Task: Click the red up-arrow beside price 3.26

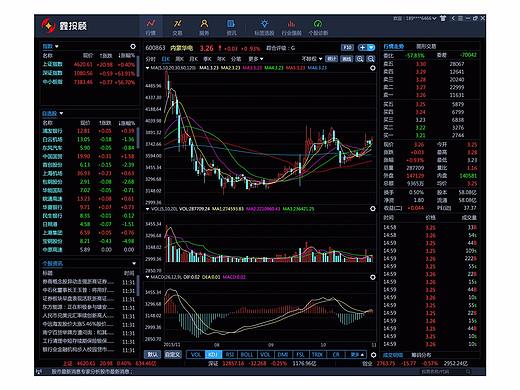Action: point(220,48)
